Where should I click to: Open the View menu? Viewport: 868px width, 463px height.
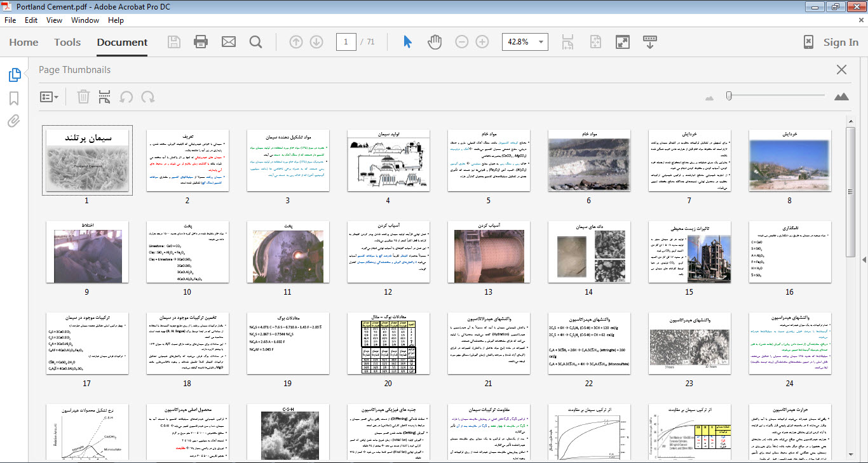click(55, 20)
